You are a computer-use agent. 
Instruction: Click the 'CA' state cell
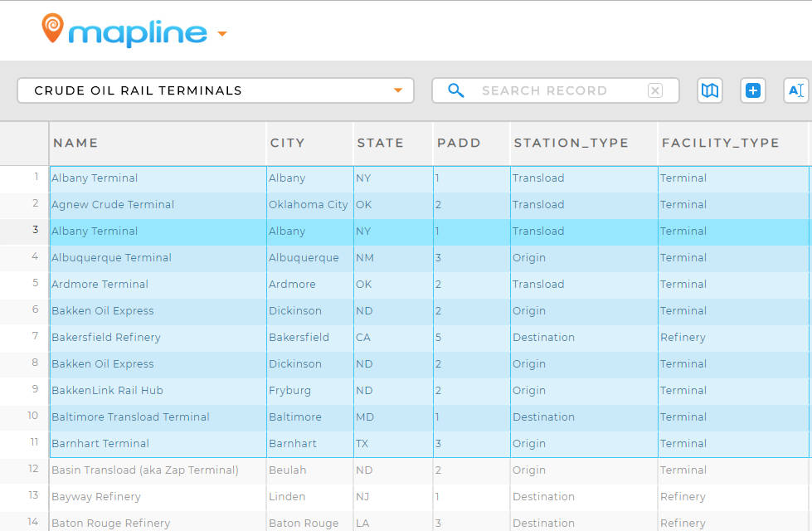[393, 337]
